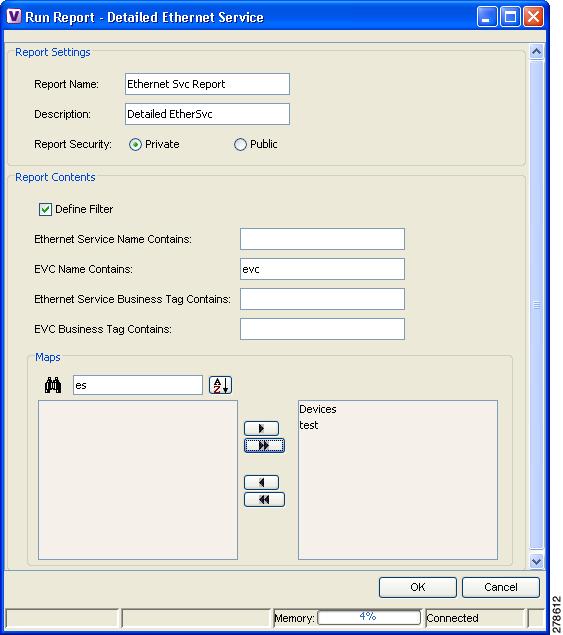
Task: Move selected map left with single arrow
Action: point(261,482)
